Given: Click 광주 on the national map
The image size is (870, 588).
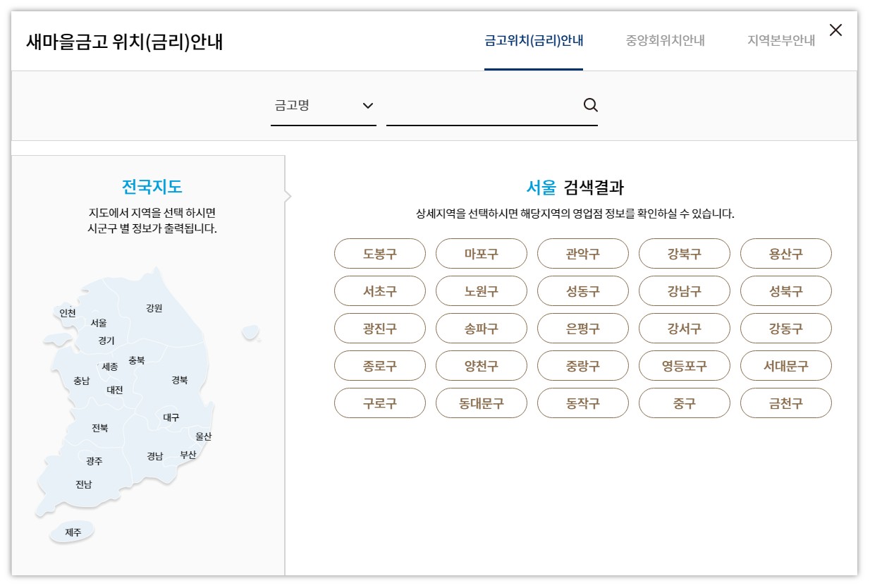Looking at the screenshot, I should point(94,461).
